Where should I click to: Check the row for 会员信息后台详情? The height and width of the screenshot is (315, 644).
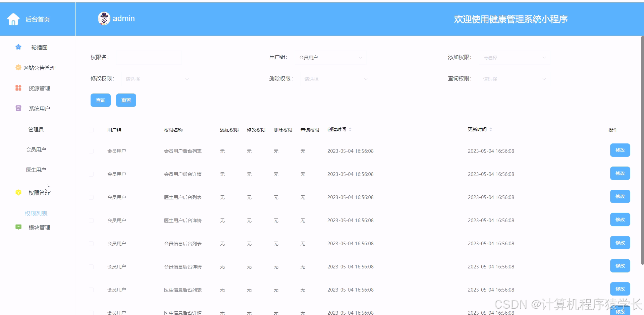(91, 267)
